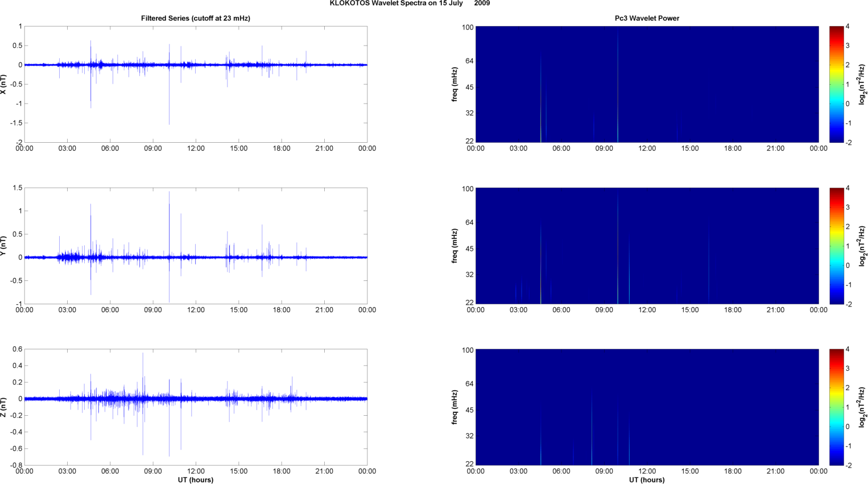Screen dimensions: 868x484
Task: Click the '1.5' tick on the Y plot
Action: [x=17, y=188]
